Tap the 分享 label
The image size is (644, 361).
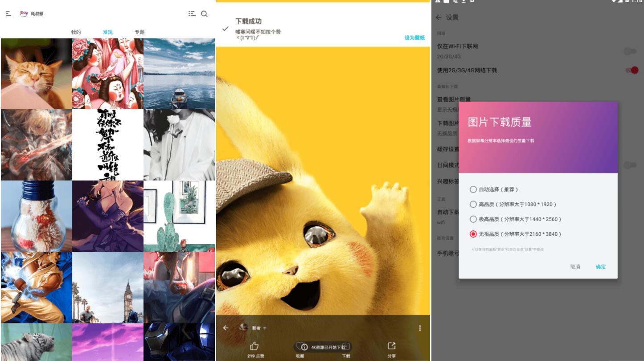coord(391,356)
